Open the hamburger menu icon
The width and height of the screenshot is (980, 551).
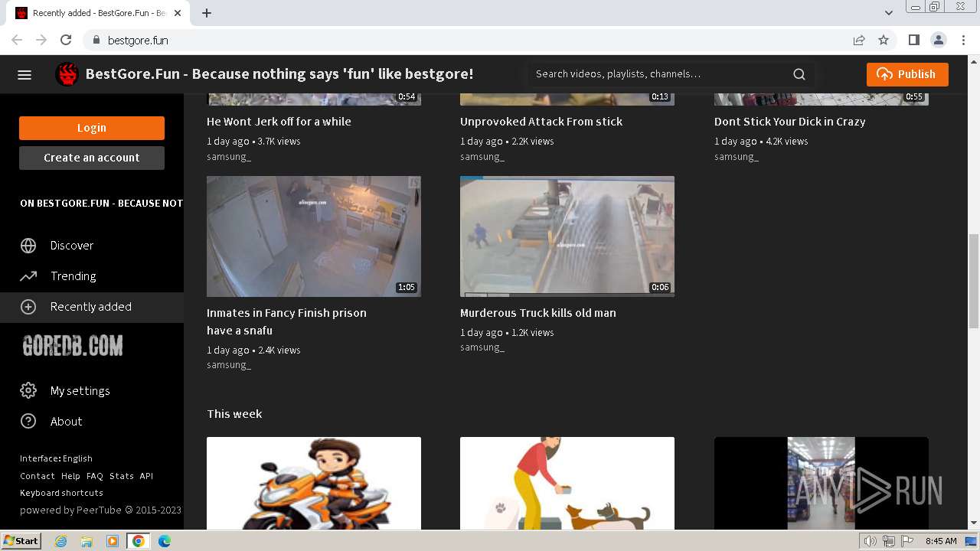pyautogui.click(x=24, y=74)
